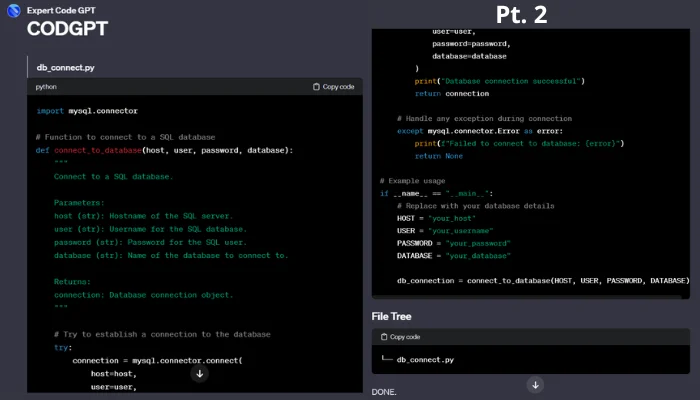Click the connect_to_database function name in def line
Screen dimensions: 700x400
point(98,150)
